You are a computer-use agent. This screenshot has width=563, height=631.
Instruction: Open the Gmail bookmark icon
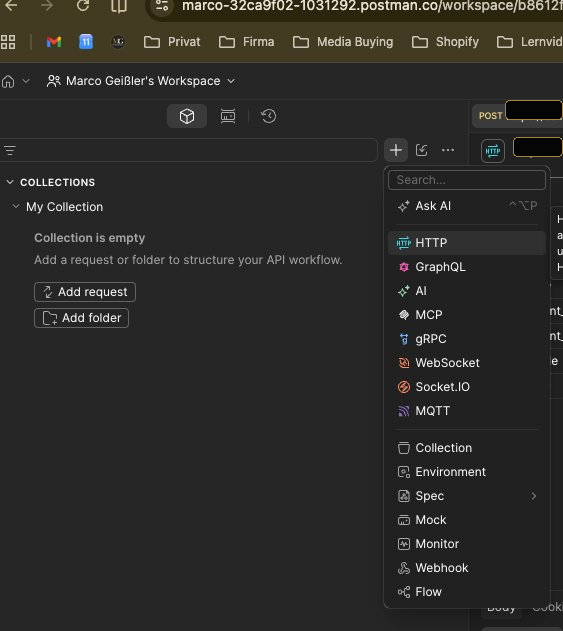54,42
